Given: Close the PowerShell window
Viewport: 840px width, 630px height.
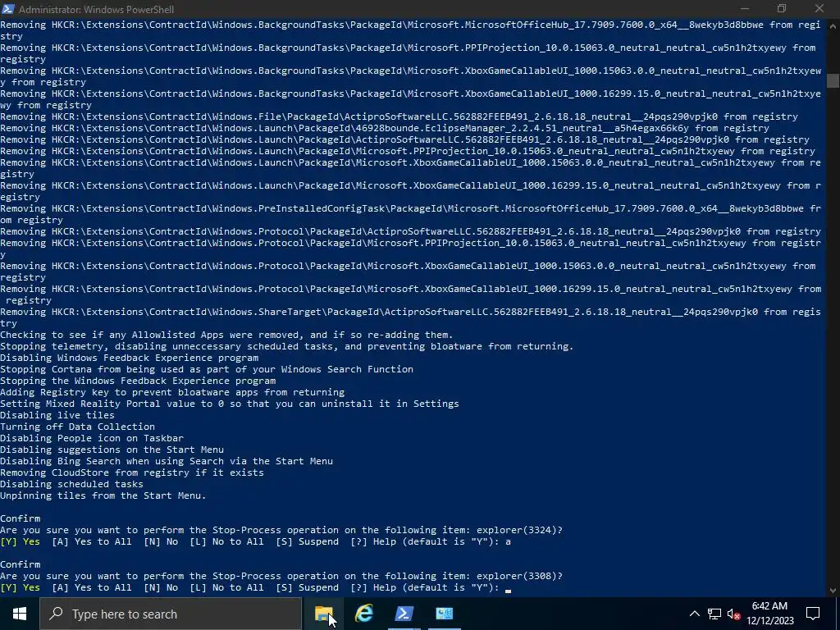Looking at the screenshot, I should [x=819, y=8].
